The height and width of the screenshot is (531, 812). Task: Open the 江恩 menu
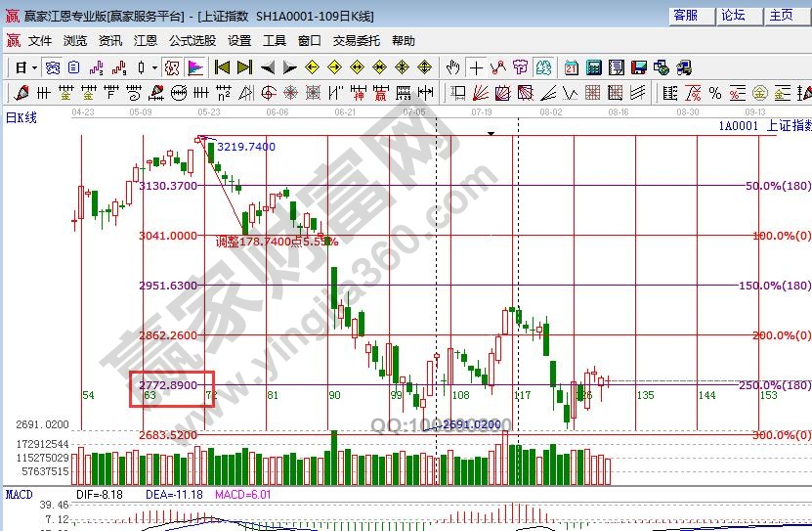pyautogui.click(x=146, y=41)
